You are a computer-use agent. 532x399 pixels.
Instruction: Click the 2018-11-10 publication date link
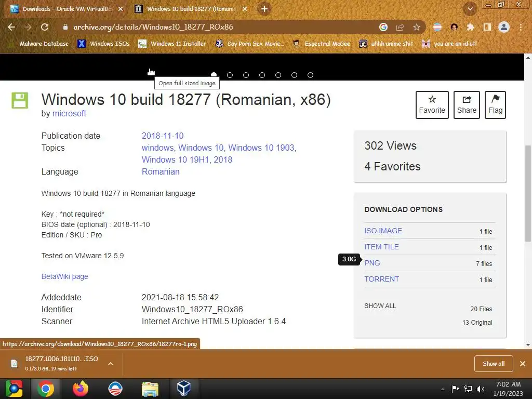coord(163,136)
